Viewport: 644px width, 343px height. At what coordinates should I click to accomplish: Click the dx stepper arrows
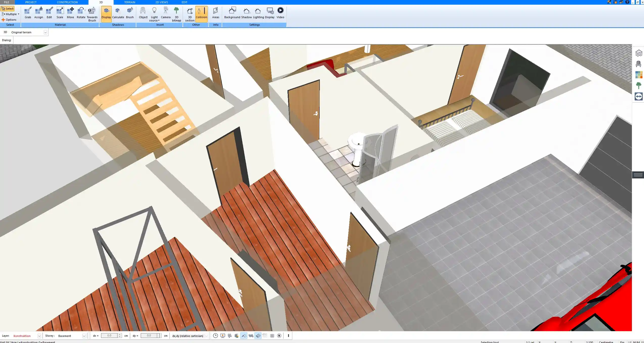(x=120, y=336)
